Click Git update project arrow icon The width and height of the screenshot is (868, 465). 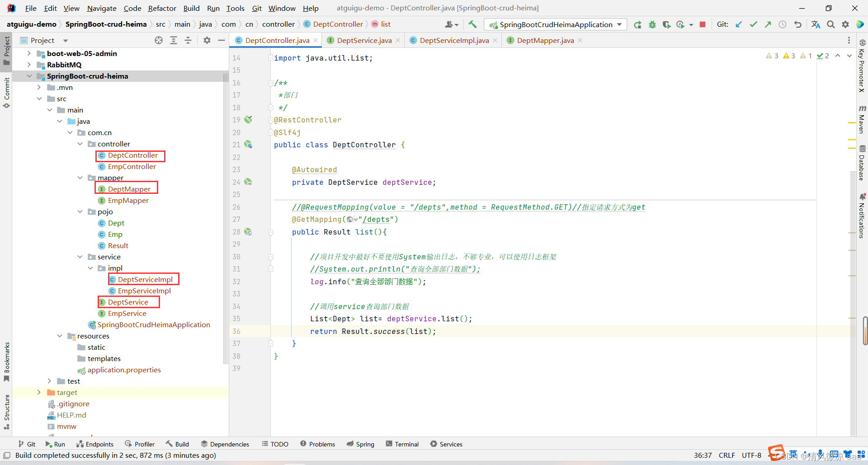[x=739, y=24]
